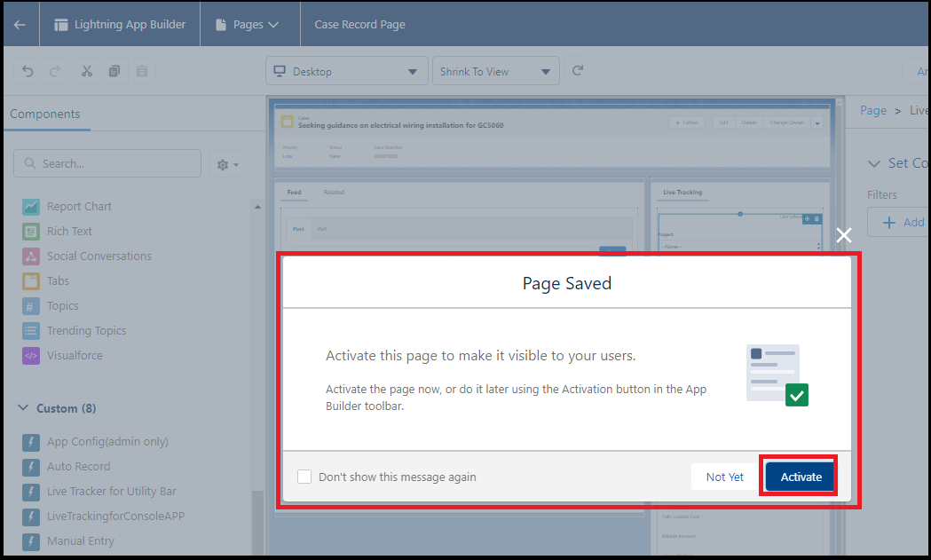Click the Page breadcrumb link
Viewport: 931px width, 560px height.
click(872, 110)
